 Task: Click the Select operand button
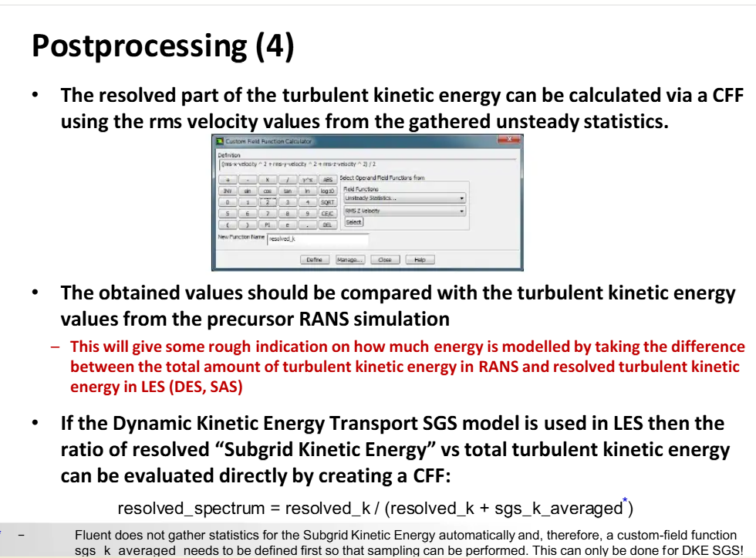[x=353, y=222]
